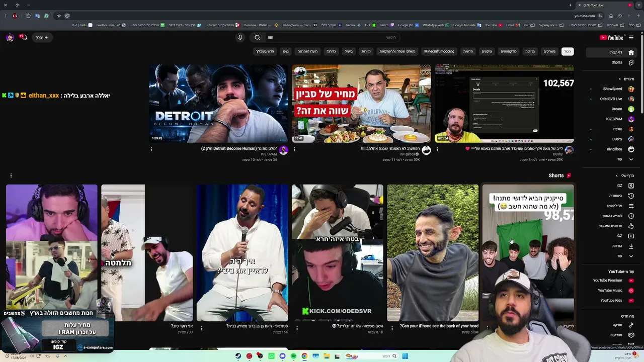644x362 pixels.
Task: Select the 'מוזיקה' filter chip
Action: tap(530, 51)
